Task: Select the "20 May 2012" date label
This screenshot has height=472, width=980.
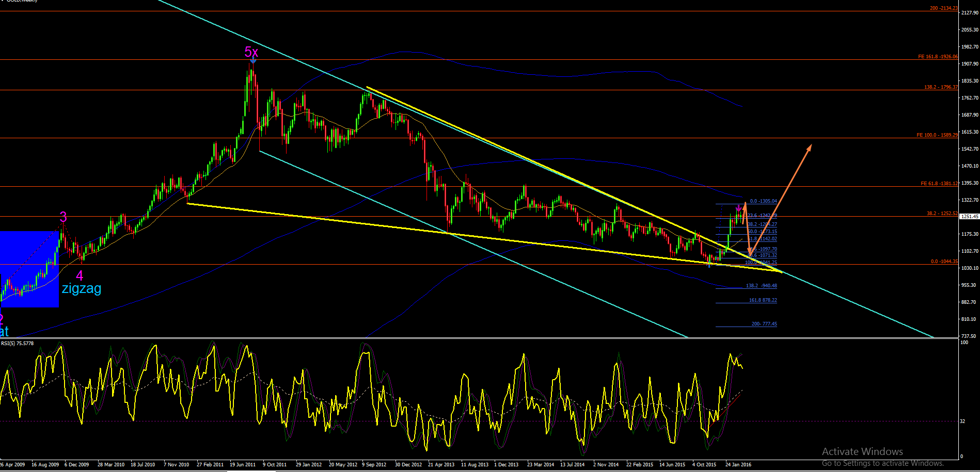Action: 343,465
